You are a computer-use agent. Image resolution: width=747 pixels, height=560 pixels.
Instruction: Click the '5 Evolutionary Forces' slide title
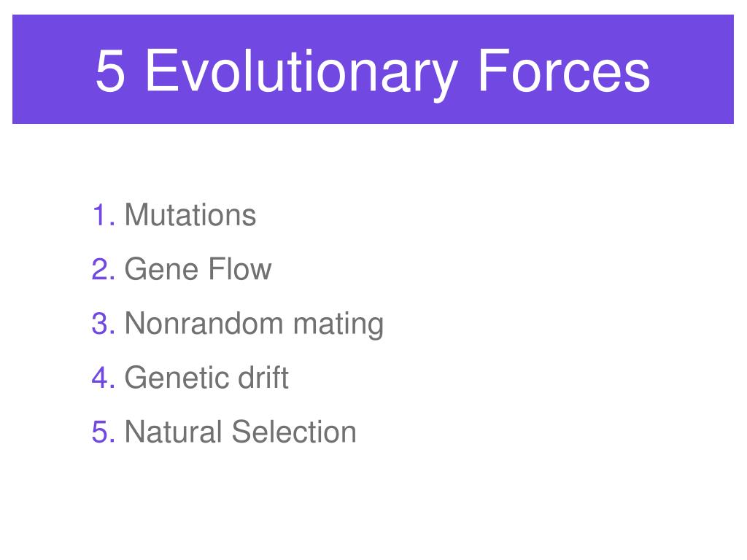coord(373,71)
